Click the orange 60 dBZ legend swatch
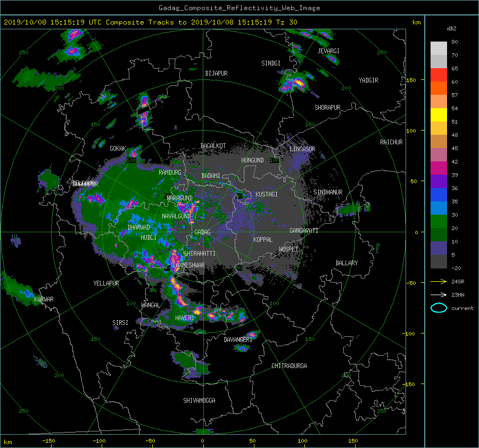The image size is (479, 448). coord(439,88)
